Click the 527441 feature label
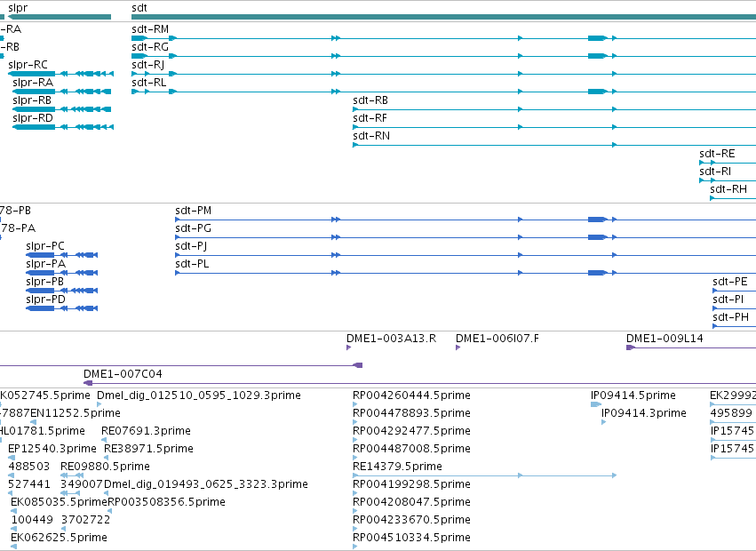 tap(29, 484)
